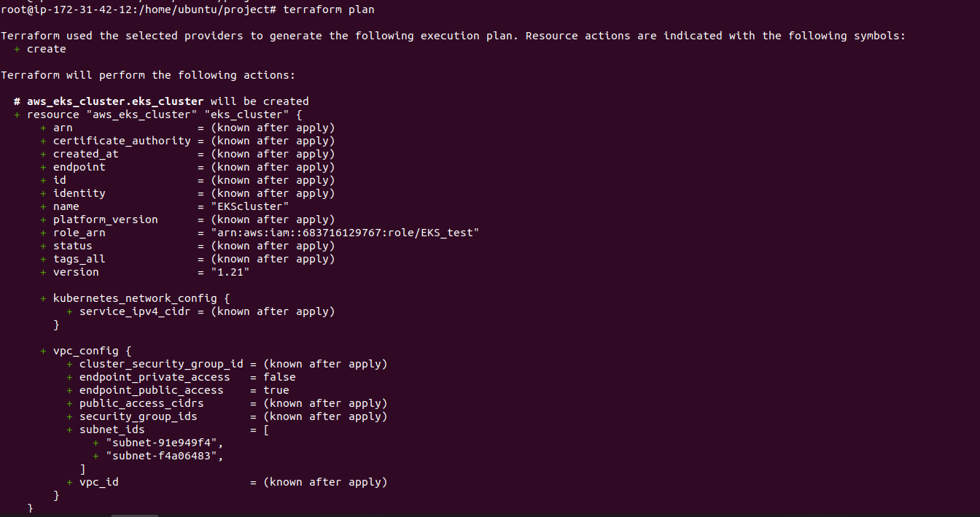Image resolution: width=980 pixels, height=517 pixels.
Task: Click the horizontal scrollbar thumb at bottom
Action: pos(135,515)
